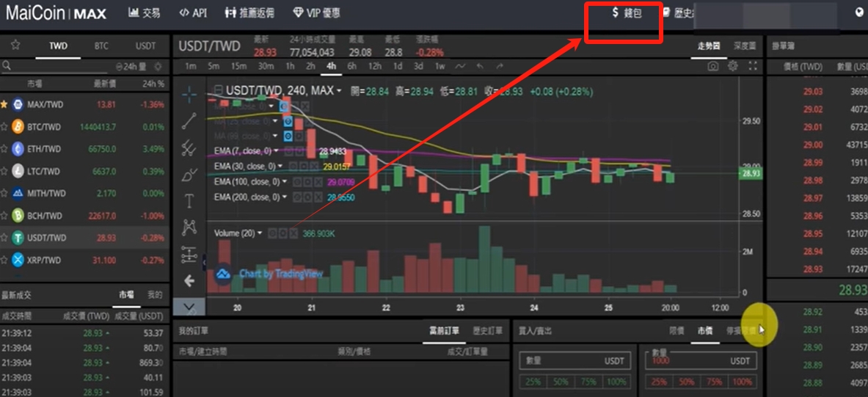Viewport: 868px width, 397px height.
Task: Toggle favorites filter star above market list
Action: coord(15,45)
